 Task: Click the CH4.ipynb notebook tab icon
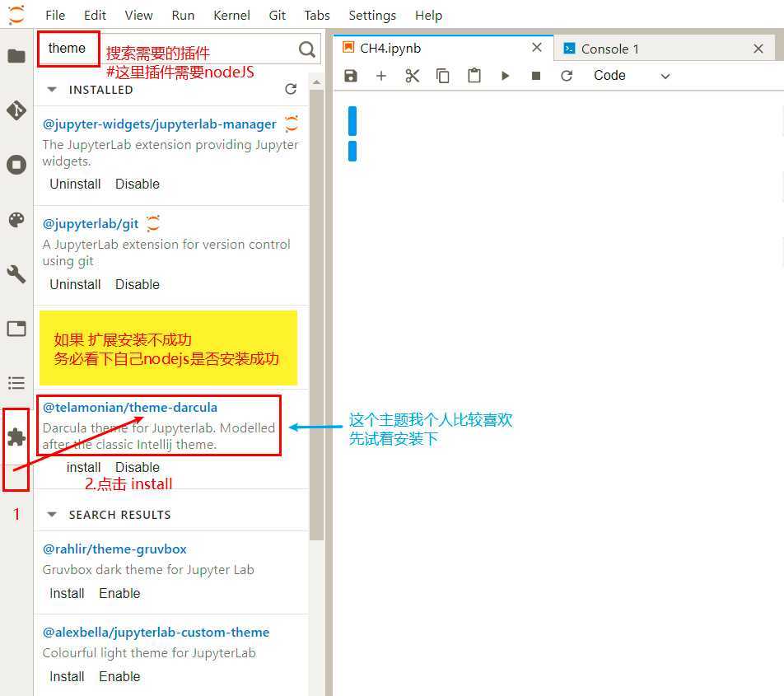click(348, 47)
